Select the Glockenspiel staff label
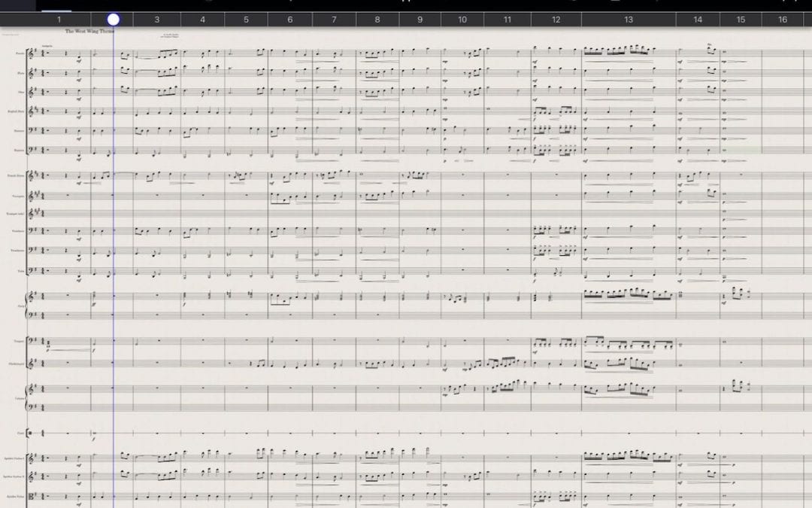This screenshot has width=812, height=508. click(x=17, y=364)
